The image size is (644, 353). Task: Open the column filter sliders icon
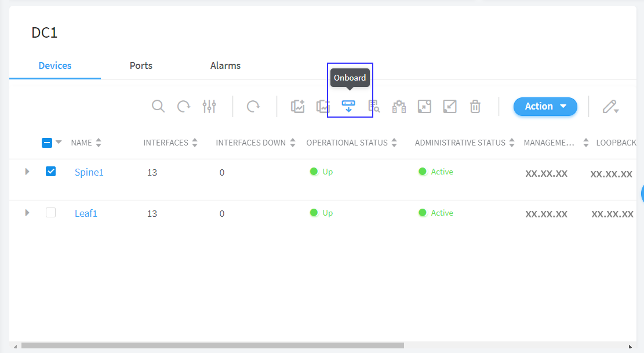(x=209, y=106)
